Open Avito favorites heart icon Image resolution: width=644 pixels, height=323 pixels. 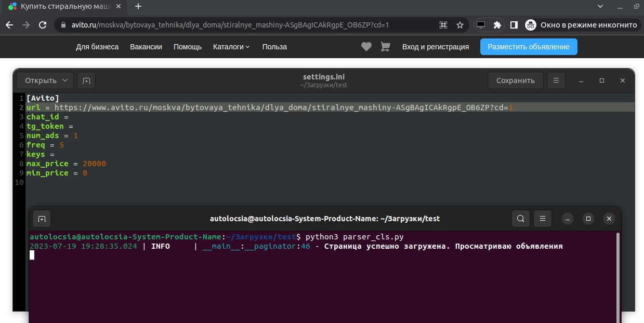(x=366, y=46)
